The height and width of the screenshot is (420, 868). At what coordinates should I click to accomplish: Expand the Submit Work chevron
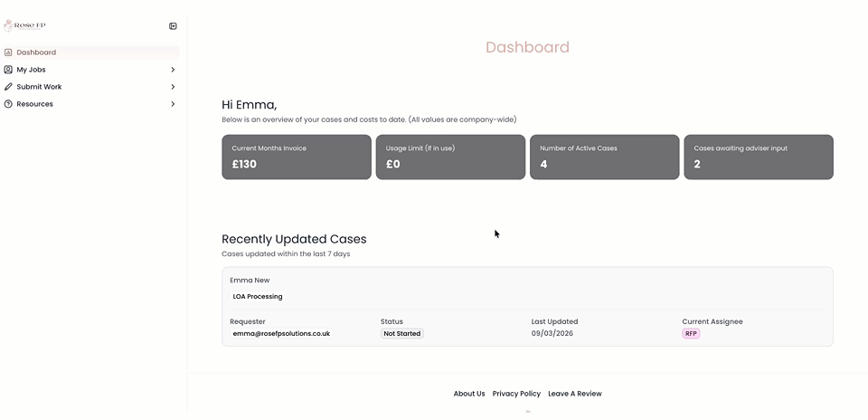[173, 87]
